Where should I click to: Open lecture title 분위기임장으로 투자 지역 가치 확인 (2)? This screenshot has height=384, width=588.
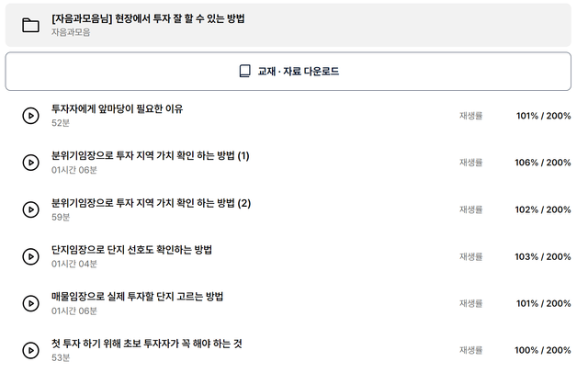(151, 203)
